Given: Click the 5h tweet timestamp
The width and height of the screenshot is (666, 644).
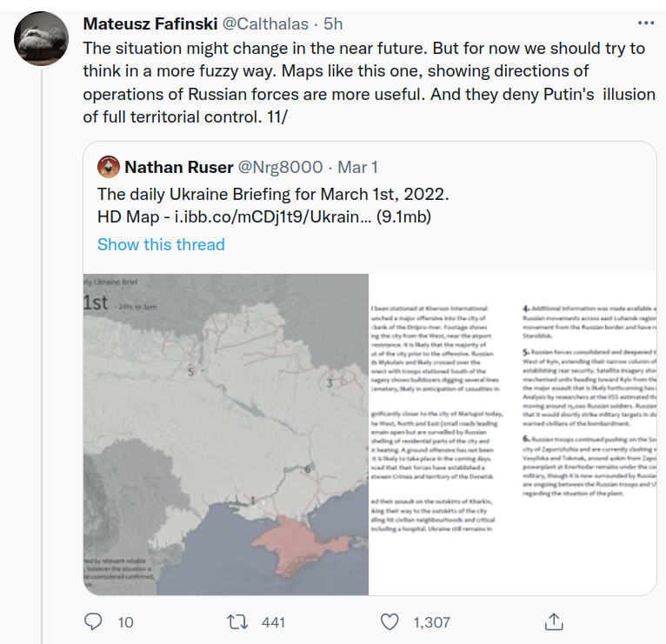Looking at the screenshot, I should (x=334, y=22).
